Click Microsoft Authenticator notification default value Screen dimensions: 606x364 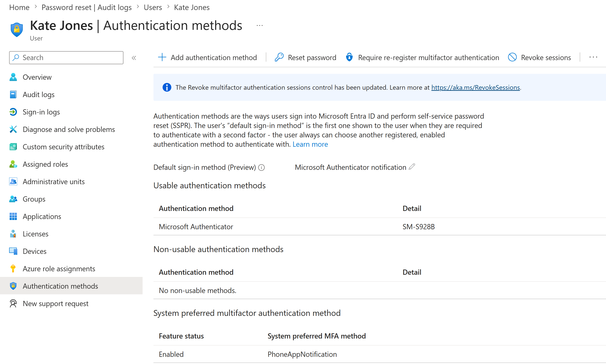point(350,167)
